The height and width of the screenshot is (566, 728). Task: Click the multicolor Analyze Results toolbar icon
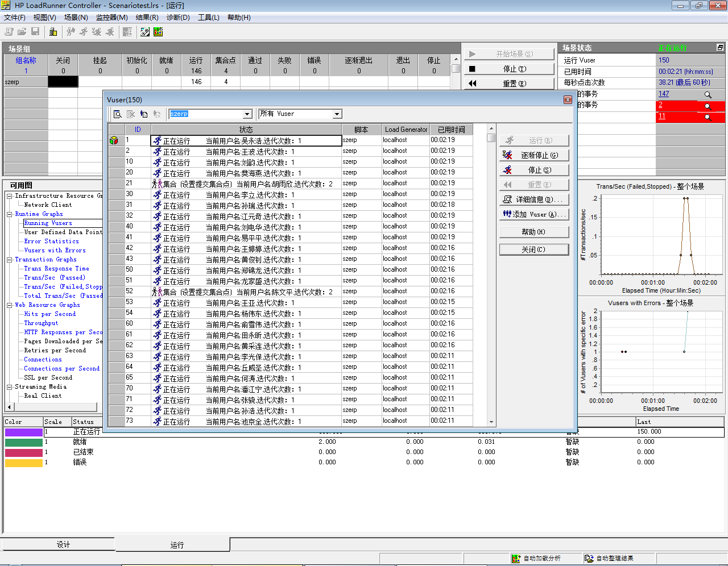(158, 32)
